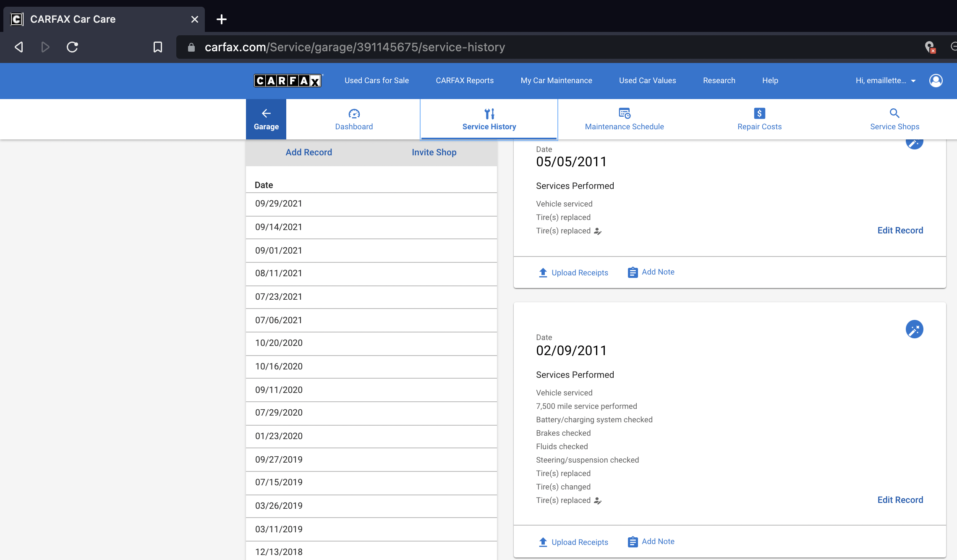Click Invite Shop

click(434, 152)
